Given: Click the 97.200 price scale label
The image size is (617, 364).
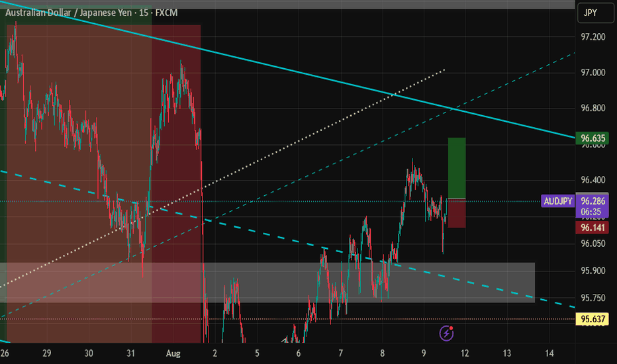Looking at the screenshot, I should pos(593,37).
